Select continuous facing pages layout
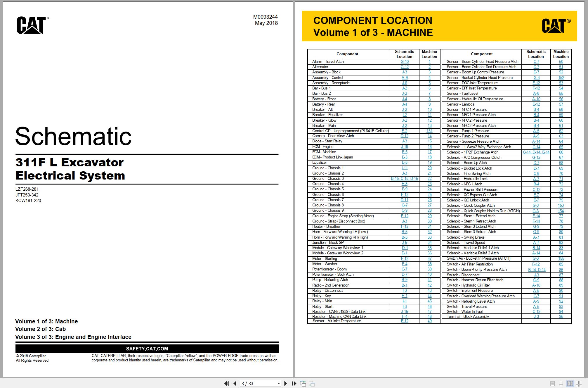588x388 pixels. point(579,383)
